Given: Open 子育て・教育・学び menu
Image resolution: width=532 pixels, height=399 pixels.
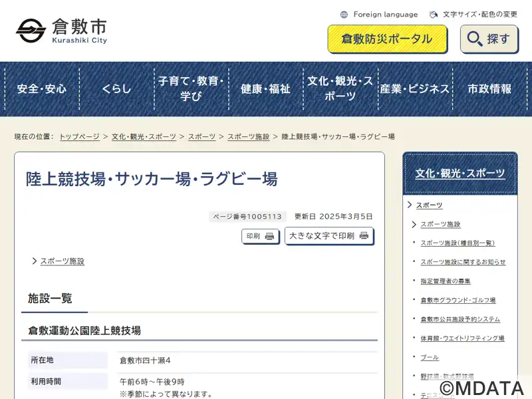Looking at the screenshot, I should [x=191, y=88].
